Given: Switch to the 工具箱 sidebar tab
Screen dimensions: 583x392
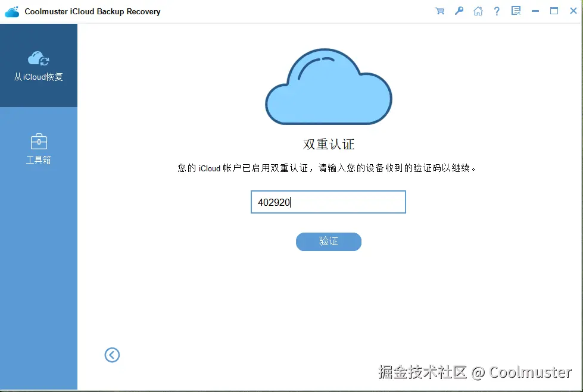Looking at the screenshot, I should (x=38, y=149).
